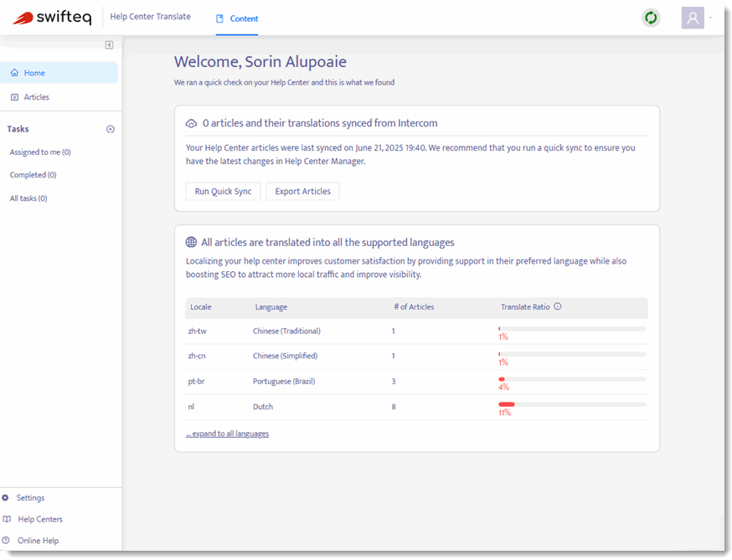Add a new task with plus icon
This screenshot has height=560, width=732.
pyautogui.click(x=111, y=129)
